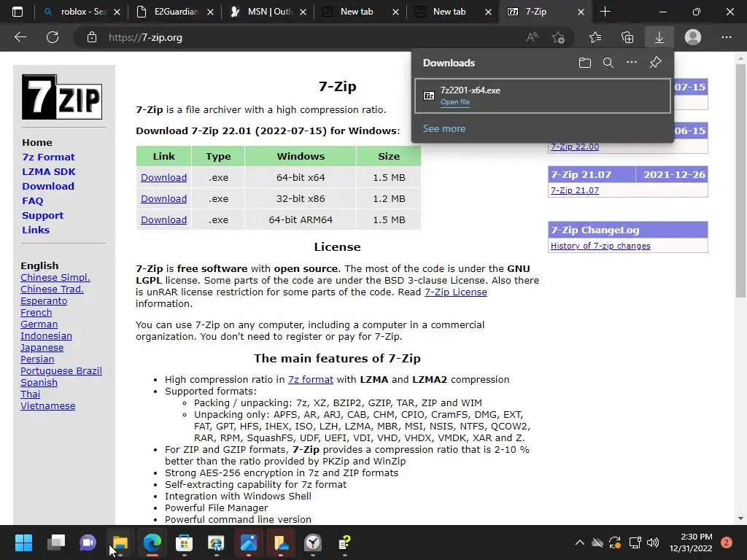Open the LZMA SDK page
This screenshot has width=747, height=560.
coord(49,172)
